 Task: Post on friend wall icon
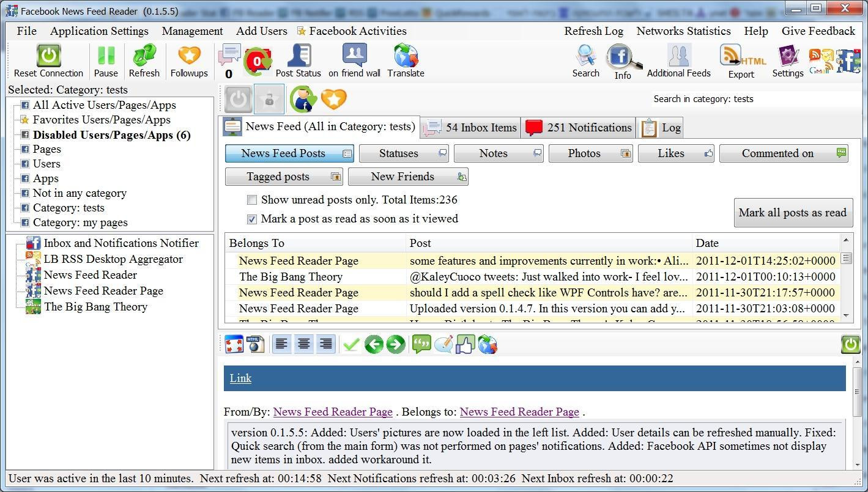pyautogui.click(x=354, y=55)
